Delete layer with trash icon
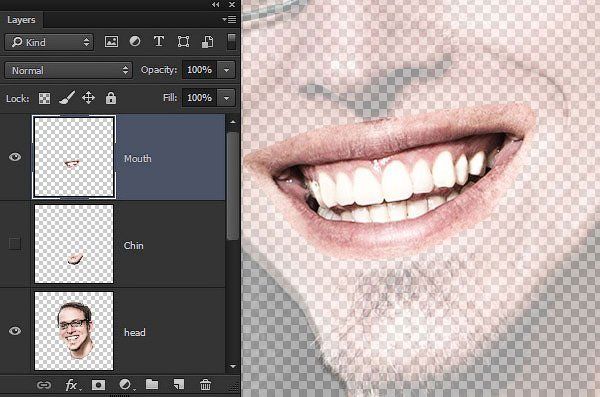 [x=205, y=384]
